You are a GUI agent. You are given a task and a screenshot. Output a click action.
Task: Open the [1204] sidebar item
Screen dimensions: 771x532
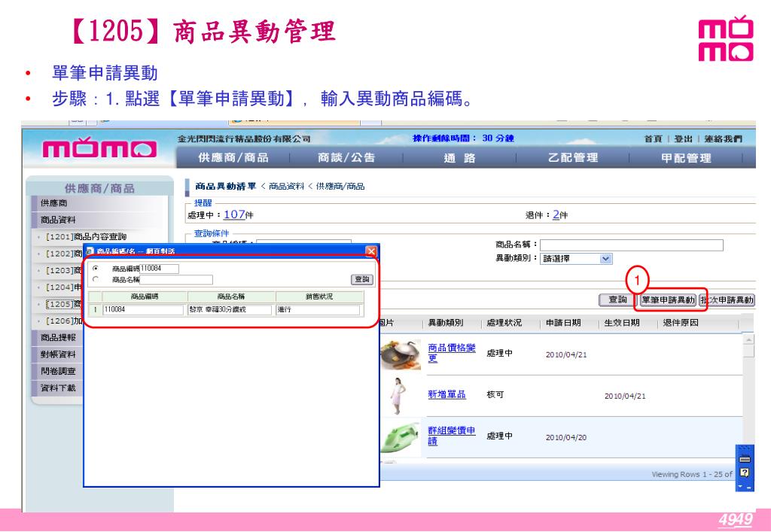[x=63, y=287]
